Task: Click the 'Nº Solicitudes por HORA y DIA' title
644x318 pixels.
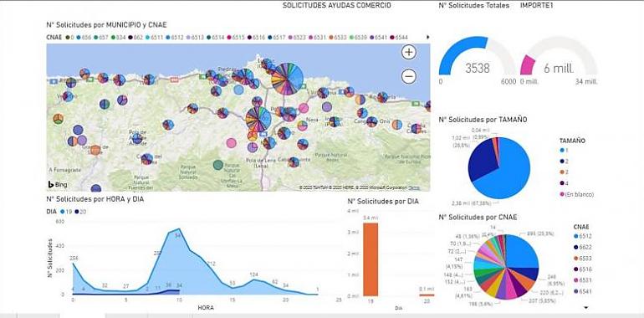Action: click(95, 199)
